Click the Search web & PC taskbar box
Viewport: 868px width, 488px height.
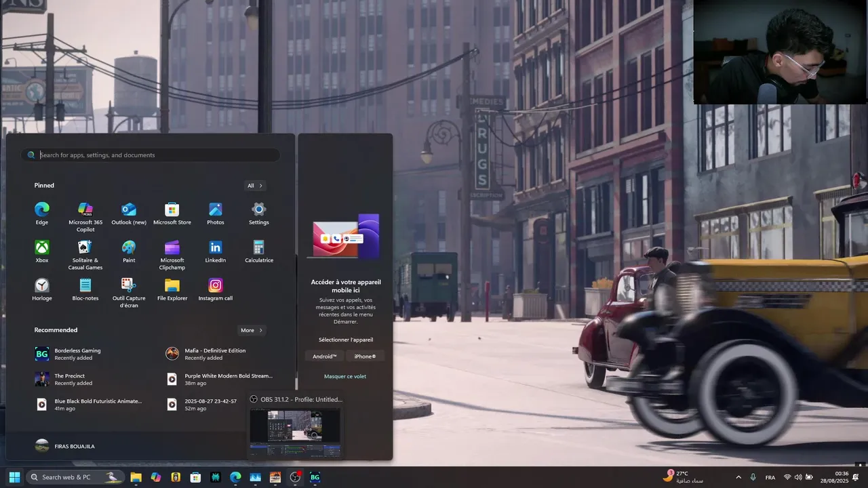[75, 477]
